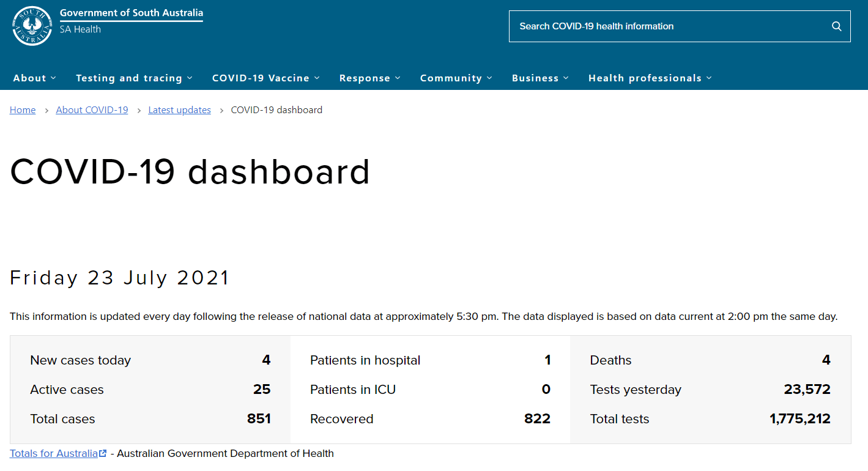Screen dimensions: 868x471
Task: Click the COVID-19 dashboard page heading
Action: pyautogui.click(x=190, y=172)
